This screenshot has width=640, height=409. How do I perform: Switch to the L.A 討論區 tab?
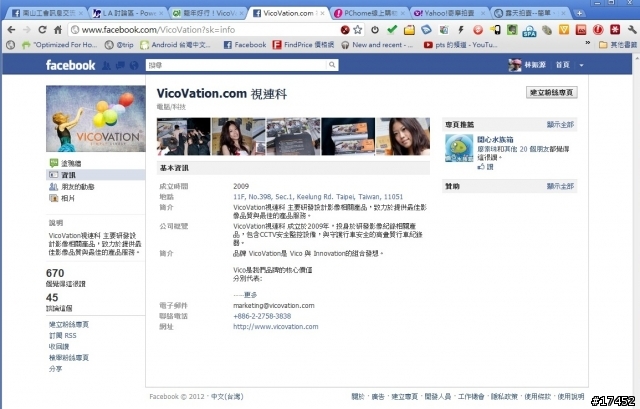coord(127,13)
